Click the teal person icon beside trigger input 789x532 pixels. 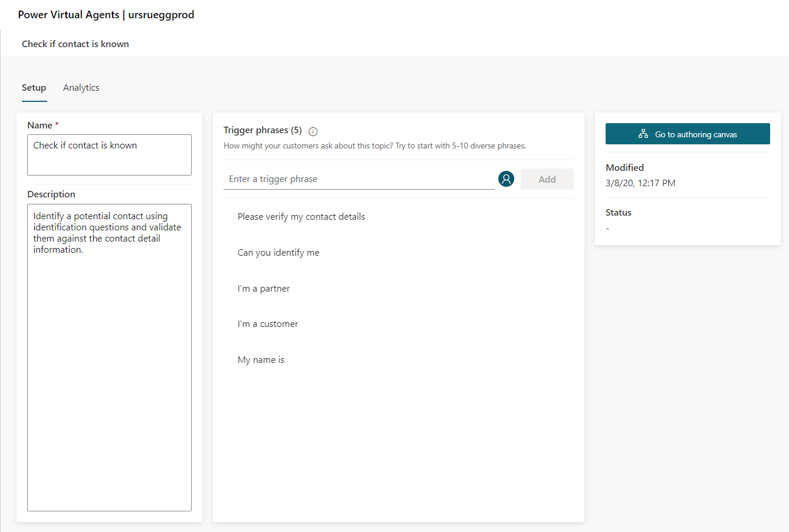tap(506, 179)
